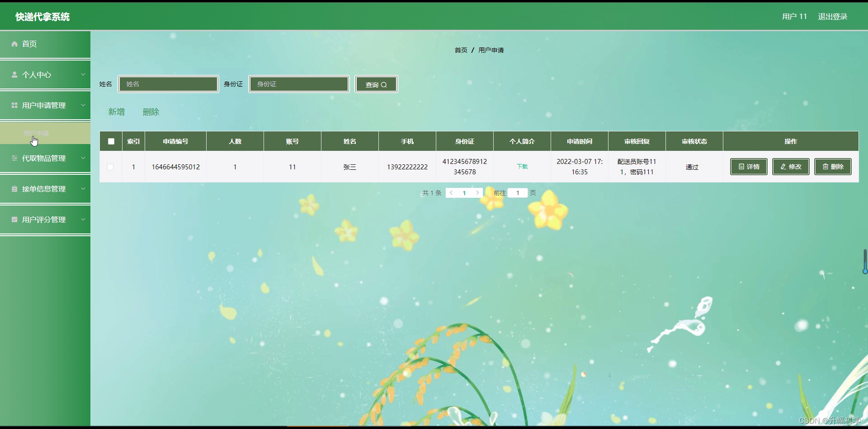Collapse the 用户申请管理 sidebar section

(x=83, y=105)
